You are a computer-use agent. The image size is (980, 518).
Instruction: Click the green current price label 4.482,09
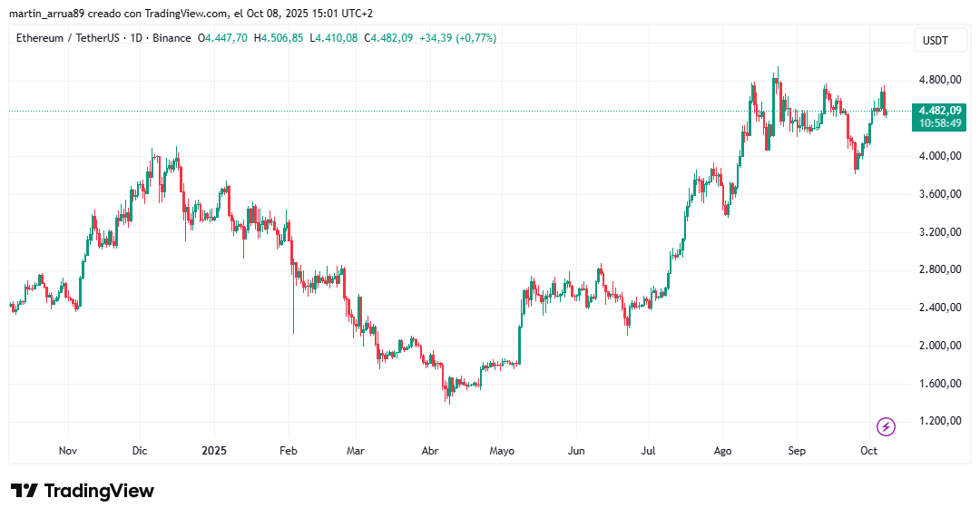[x=939, y=112]
